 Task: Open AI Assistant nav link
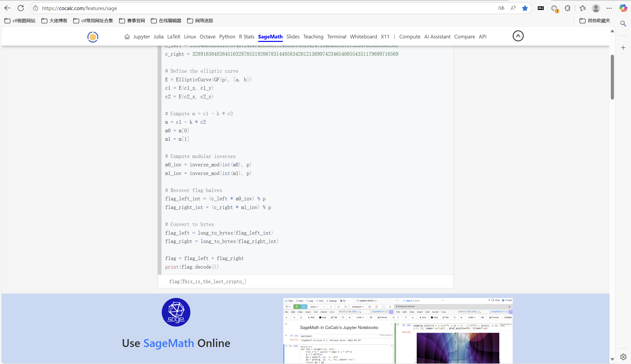point(437,37)
